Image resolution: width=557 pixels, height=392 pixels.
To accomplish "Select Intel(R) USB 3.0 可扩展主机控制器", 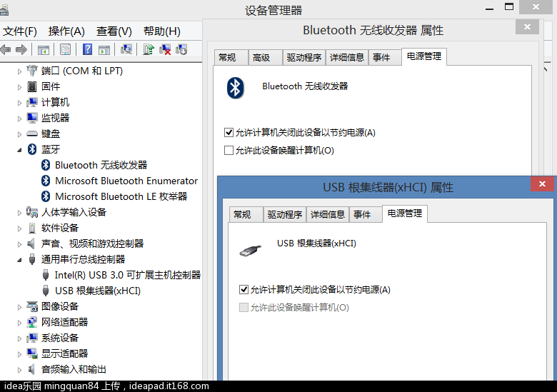I will [128, 275].
